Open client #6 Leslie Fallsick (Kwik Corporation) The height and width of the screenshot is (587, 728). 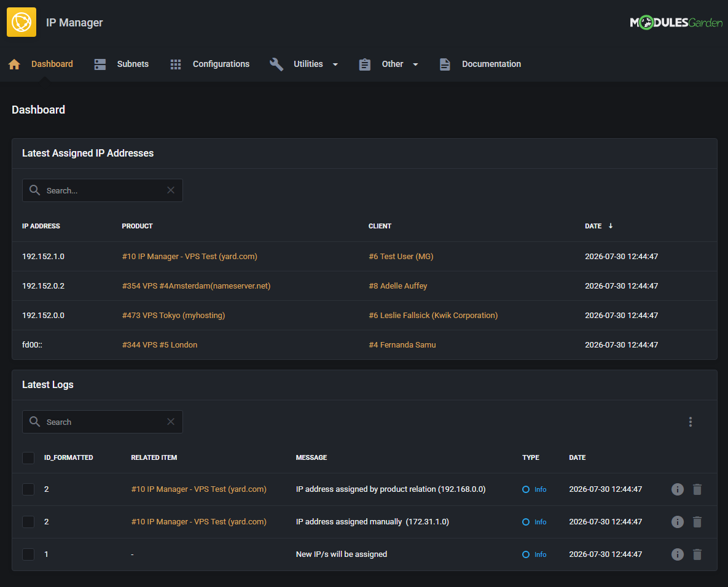pos(433,315)
